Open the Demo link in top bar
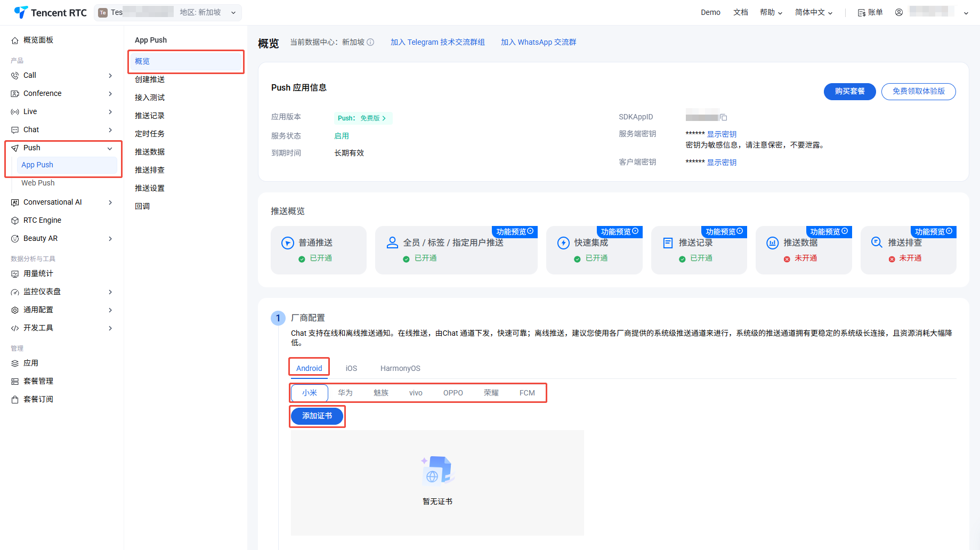The image size is (980, 550). (x=710, y=12)
